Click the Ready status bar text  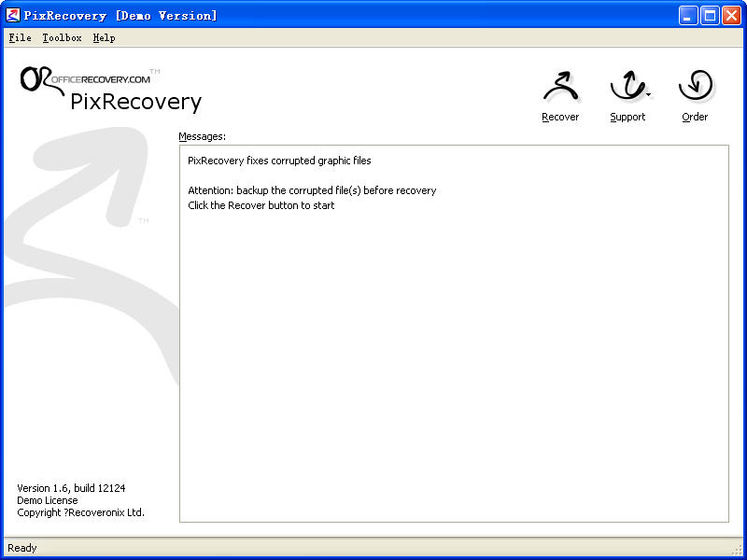pyautogui.click(x=22, y=548)
